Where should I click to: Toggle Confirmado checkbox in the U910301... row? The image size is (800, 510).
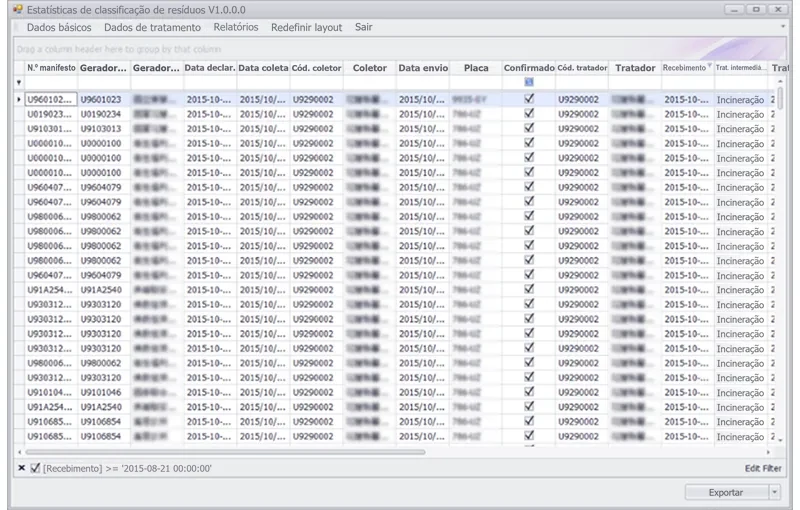(529, 128)
